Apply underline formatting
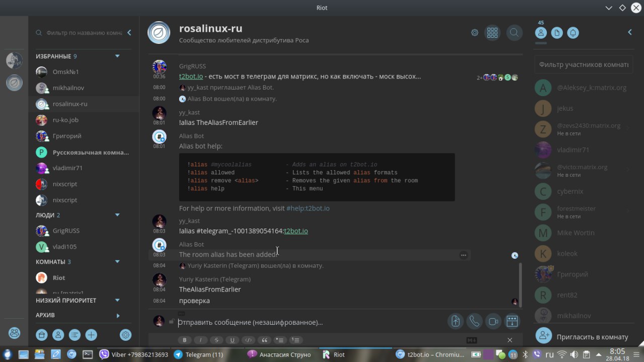This screenshot has width=644, height=362. (232, 340)
